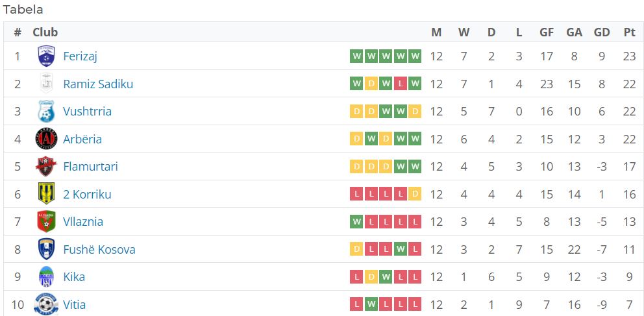Image resolution: width=644 pixels, height=316 pixels.
Task: Select the Vllaznia club crest
Action: [46, 222]
